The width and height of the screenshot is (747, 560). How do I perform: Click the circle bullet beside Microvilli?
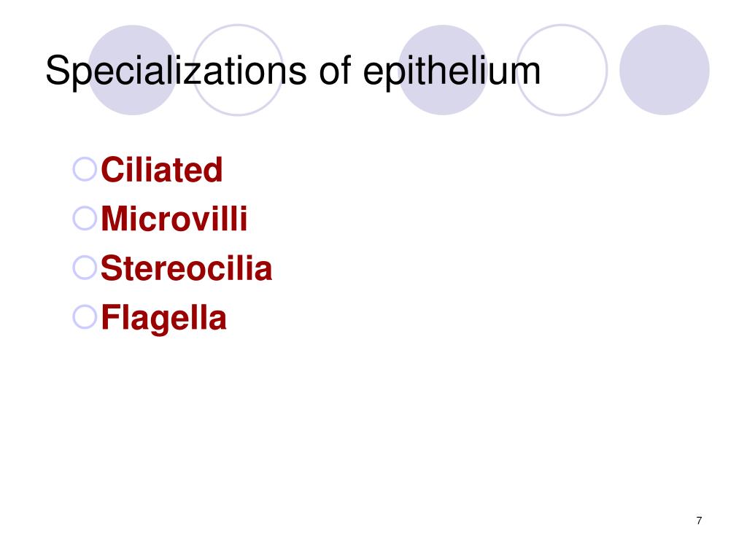(85, 218)
